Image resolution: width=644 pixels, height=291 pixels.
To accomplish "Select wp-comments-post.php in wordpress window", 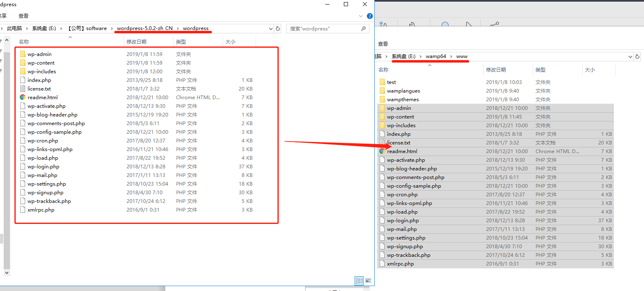I will click(x=56, y=123).
